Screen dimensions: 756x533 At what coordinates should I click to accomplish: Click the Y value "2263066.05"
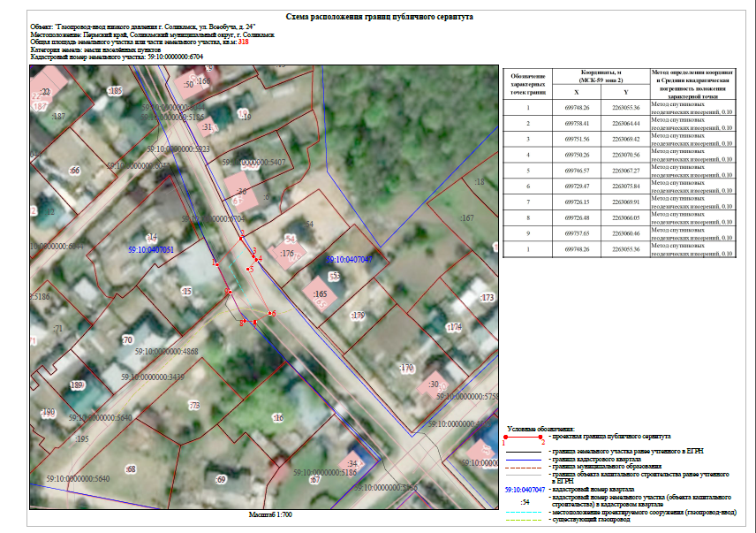pyautogui.click(x=626, y=218)
